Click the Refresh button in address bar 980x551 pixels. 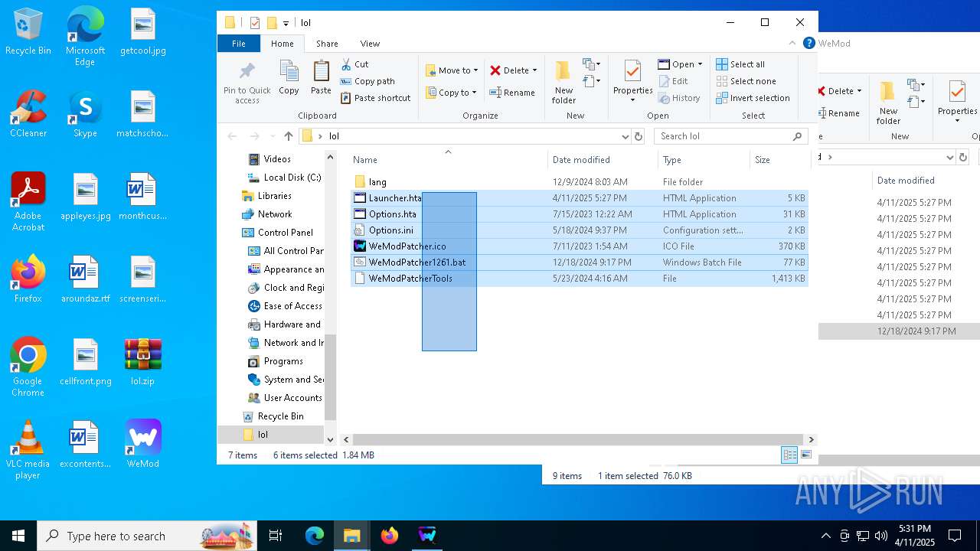click(639, 136)
